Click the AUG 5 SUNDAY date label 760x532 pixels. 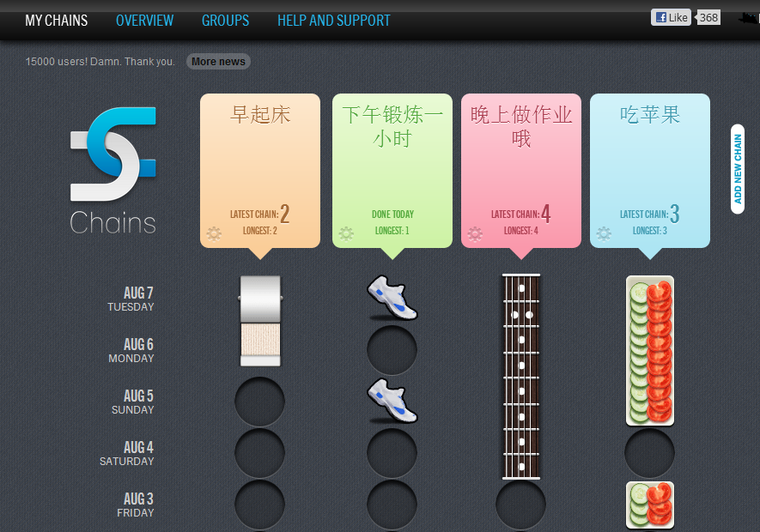coord(133,402)
